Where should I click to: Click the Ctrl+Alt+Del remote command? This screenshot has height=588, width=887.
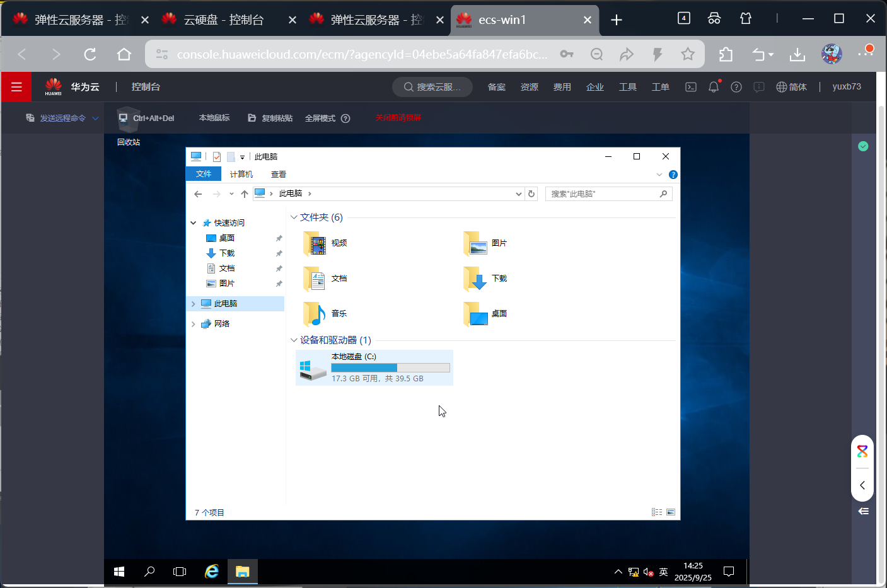[146, 118]
